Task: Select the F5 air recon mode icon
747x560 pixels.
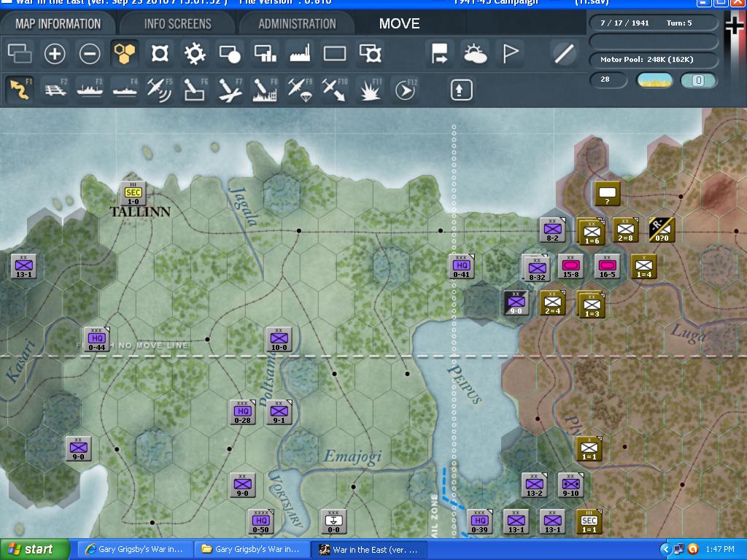Action: (160, 89)
